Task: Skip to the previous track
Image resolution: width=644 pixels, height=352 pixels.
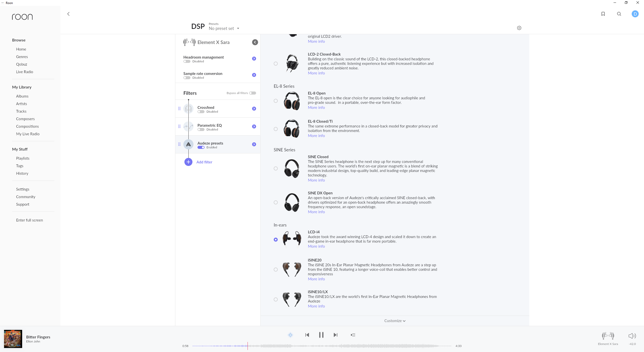Action: [307, 335]
